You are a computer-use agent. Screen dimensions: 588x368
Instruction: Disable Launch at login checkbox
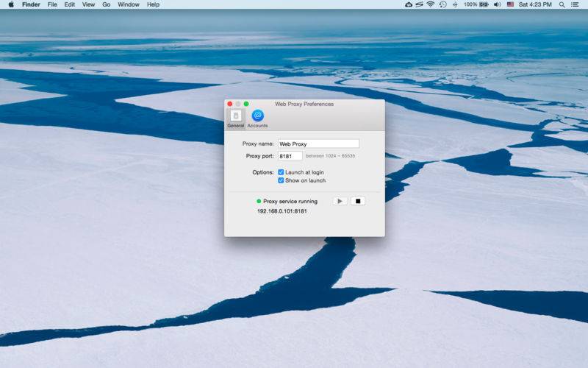[281, 172]
